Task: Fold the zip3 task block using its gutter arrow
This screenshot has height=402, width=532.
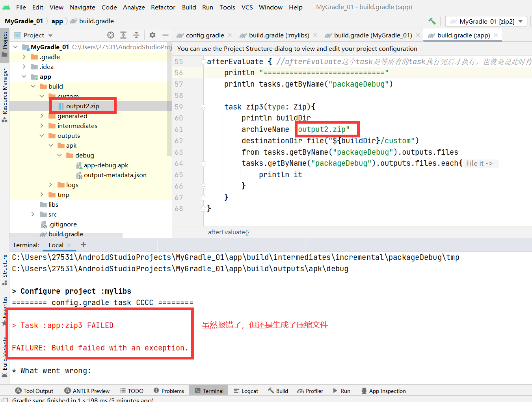Action: (x=203, y=106)
